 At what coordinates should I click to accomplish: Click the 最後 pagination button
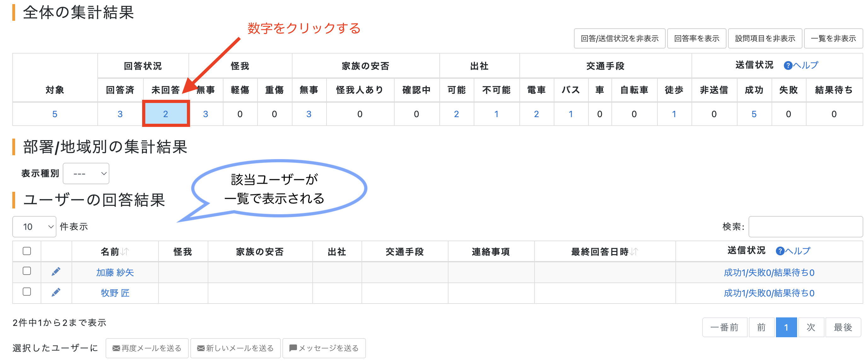[843, 327]
